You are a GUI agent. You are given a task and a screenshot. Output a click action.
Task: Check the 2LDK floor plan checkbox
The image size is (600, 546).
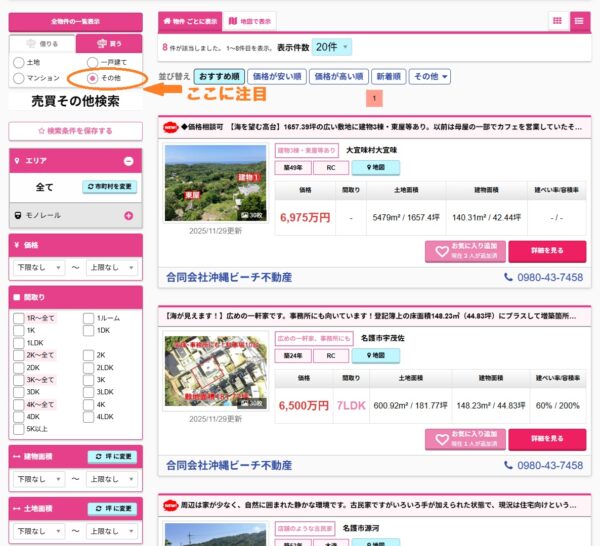tap(89, 368)
